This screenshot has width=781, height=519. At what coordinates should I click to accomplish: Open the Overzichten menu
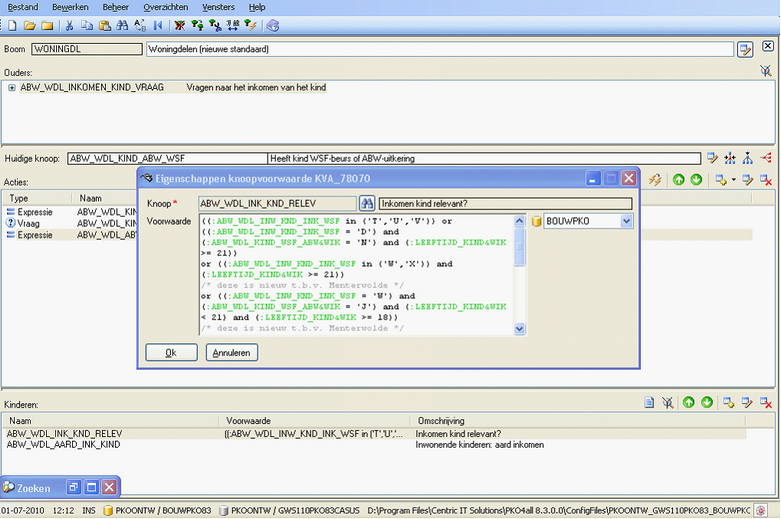point(166,7)
